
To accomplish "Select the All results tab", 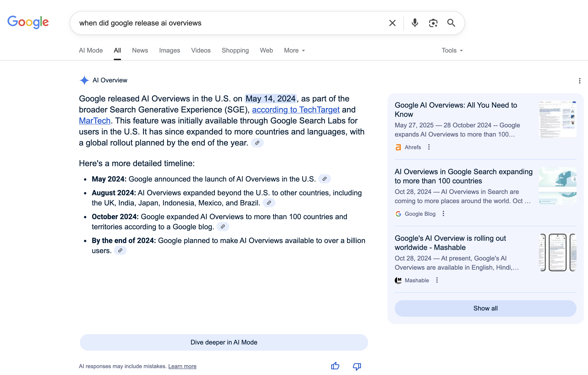I will tap(117, 50).
